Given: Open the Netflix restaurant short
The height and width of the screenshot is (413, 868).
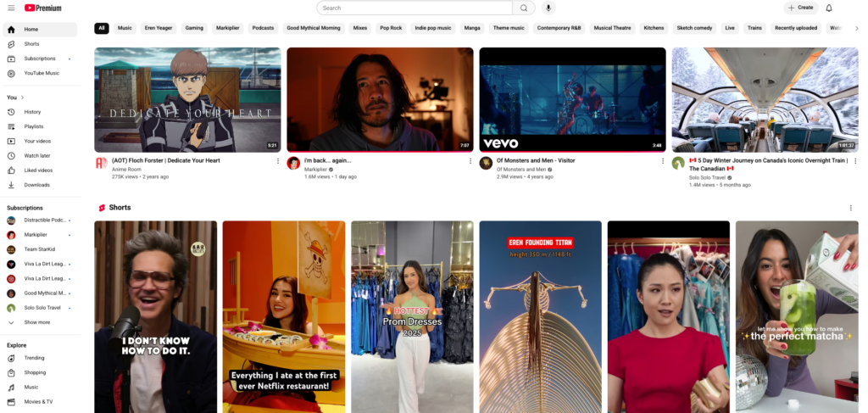Looking at the screenshot, I should click(x=284, y=316).
